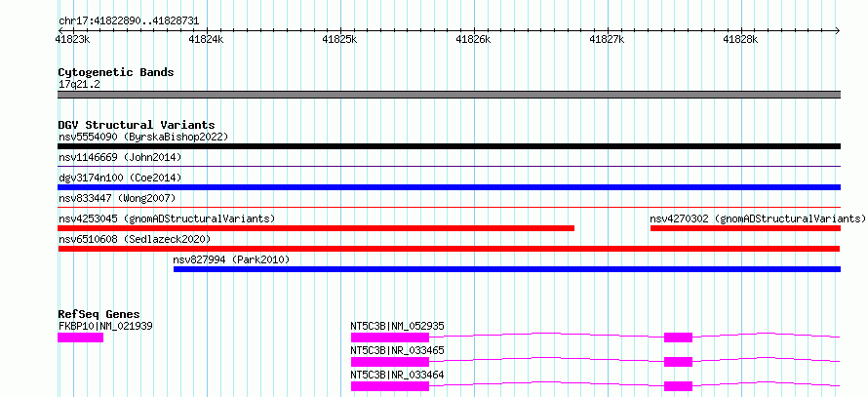Click the RefSeq Genes track title
Viewport: 868px width, 397px height.
click(99, 314)
